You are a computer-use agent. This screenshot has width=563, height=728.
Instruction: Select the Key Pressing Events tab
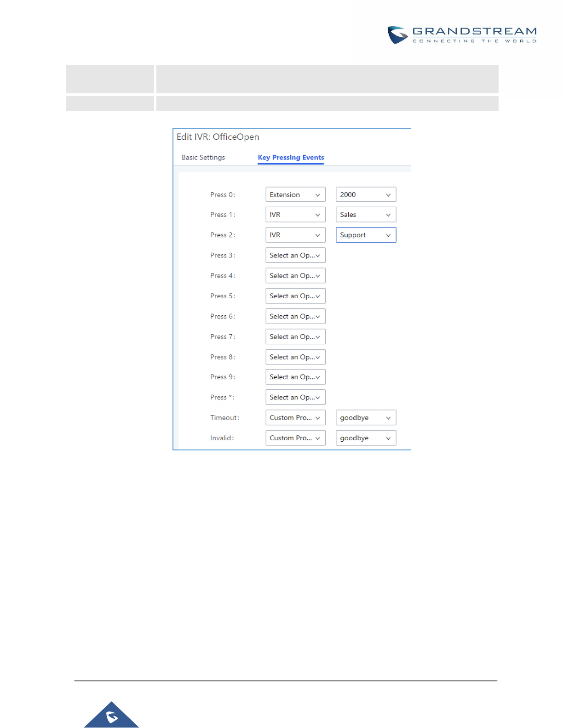point(291,158)
